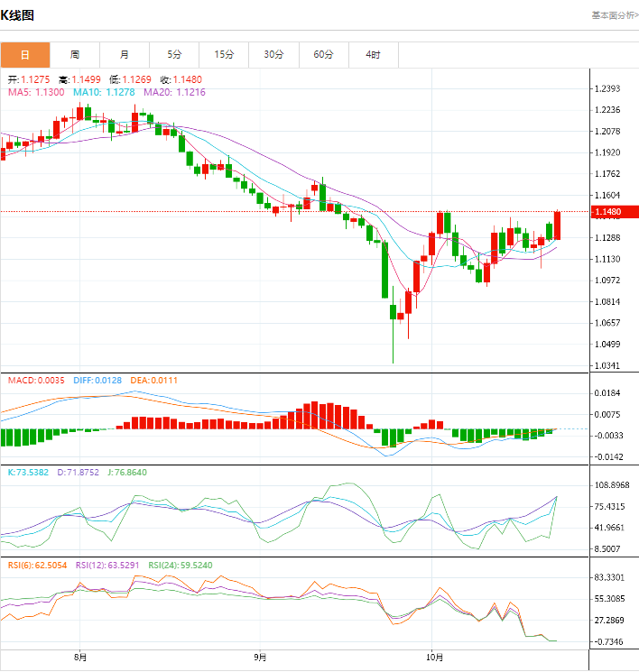Click the 0.0184 MACD axis label
Image resolution: width=639 pixels, height=672 pixels.
607,393
